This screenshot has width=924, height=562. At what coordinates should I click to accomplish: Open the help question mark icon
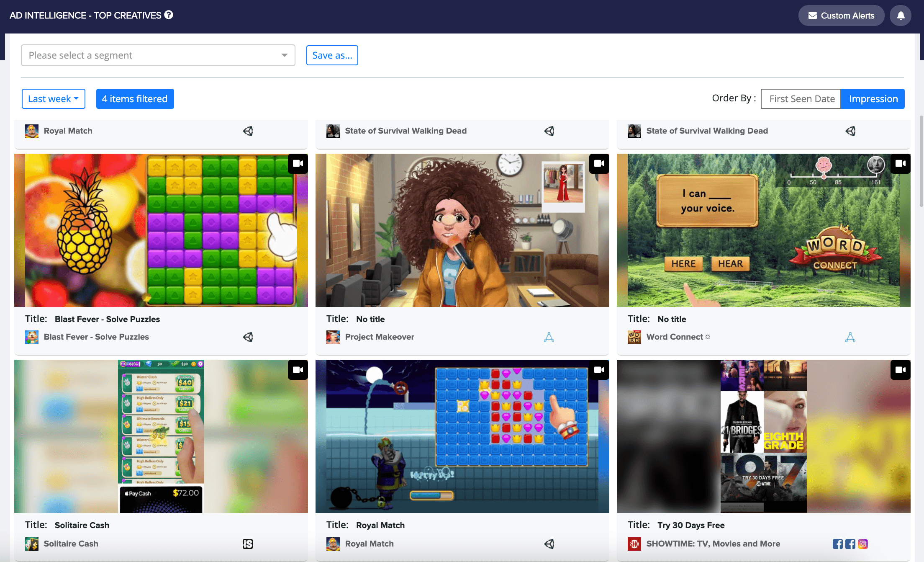(x=169, y=15)
